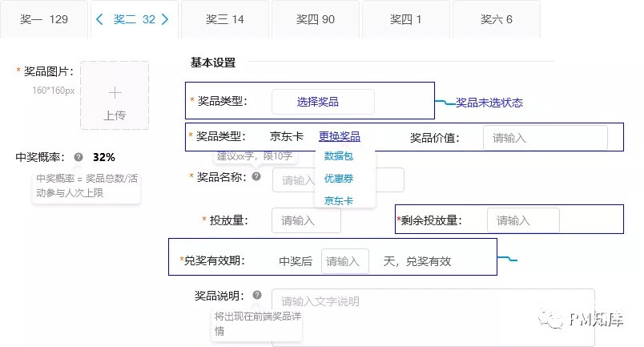The image size is (644, 347).
Task: Click the help icon next to 奖品名称
Action: (x=256, y=176)
